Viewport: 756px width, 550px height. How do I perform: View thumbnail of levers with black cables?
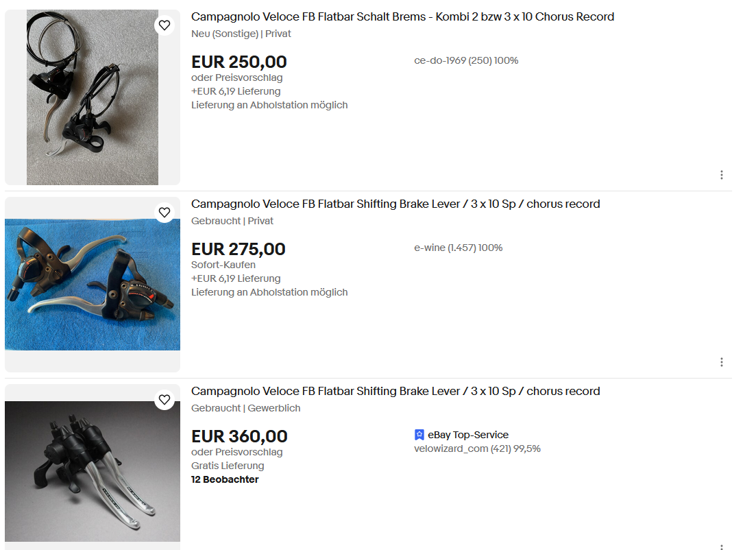point(92,97)
